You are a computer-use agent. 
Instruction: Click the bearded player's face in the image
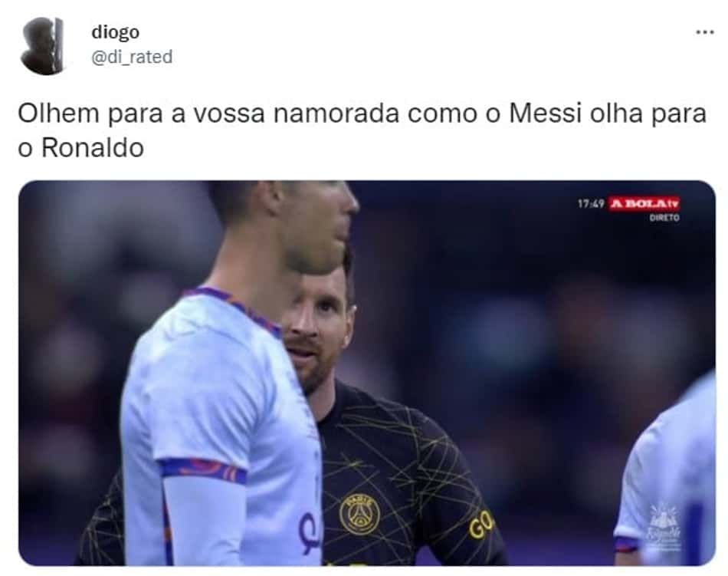(319, 331)
